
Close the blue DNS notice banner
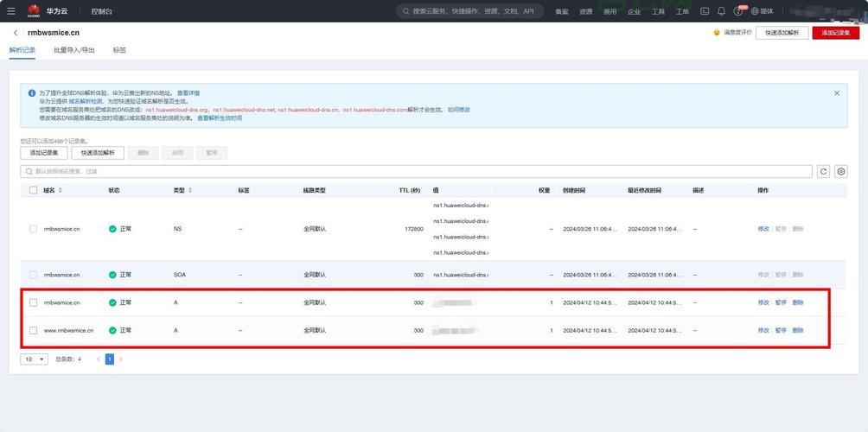836,92
